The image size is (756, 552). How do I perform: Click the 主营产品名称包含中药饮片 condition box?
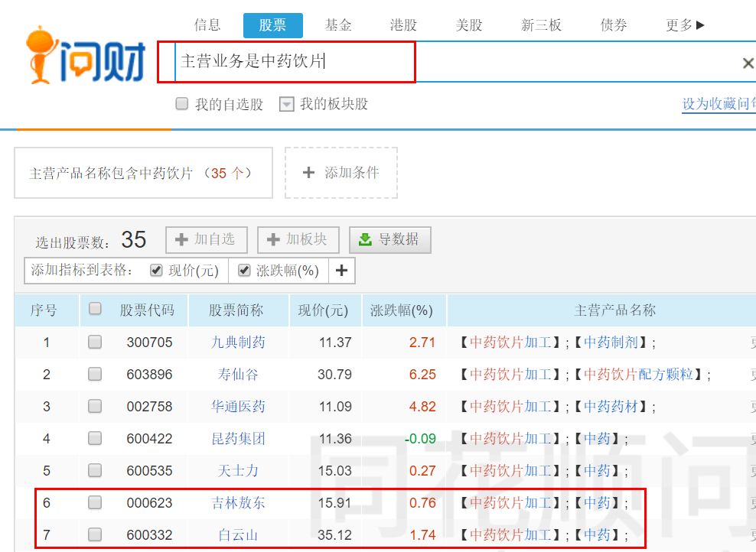coord(143,173)
